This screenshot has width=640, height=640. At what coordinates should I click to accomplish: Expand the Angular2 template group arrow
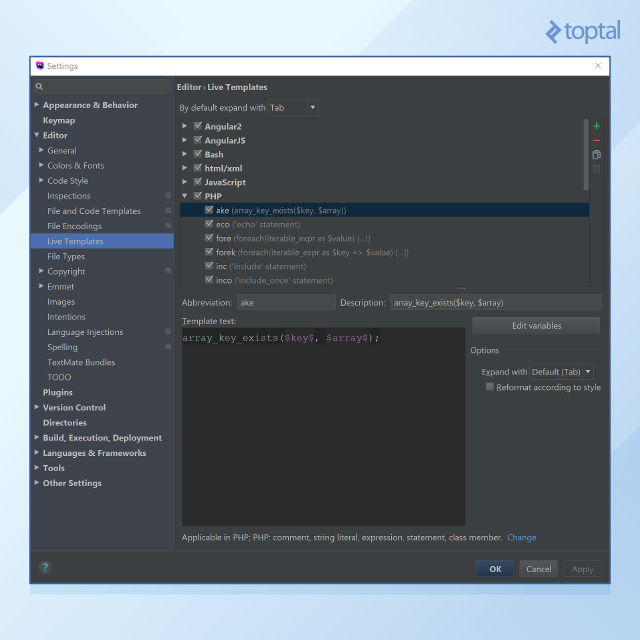pos(184,126)
